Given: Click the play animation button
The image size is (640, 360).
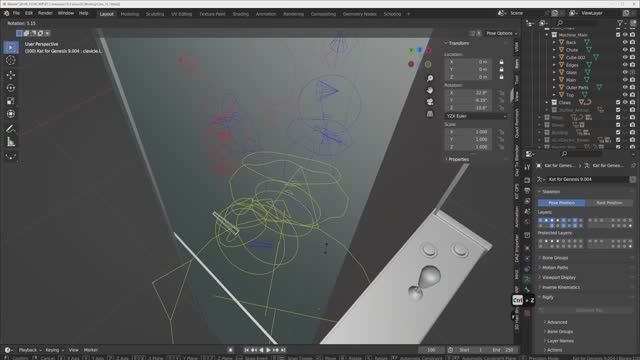Looking at the screenshot, I should point(268,350).
